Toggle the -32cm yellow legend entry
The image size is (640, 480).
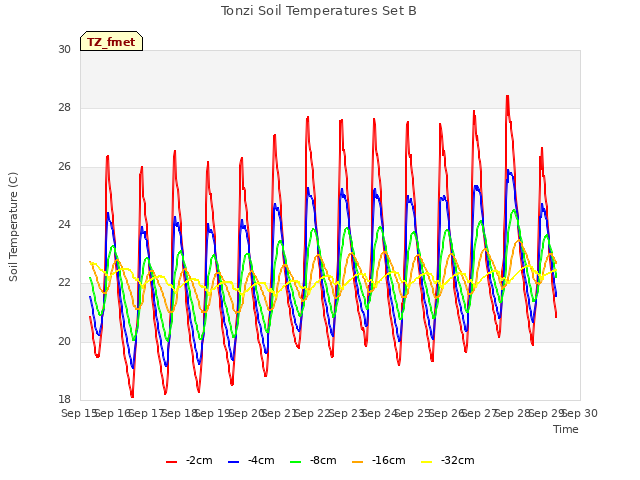coord(447,461)
